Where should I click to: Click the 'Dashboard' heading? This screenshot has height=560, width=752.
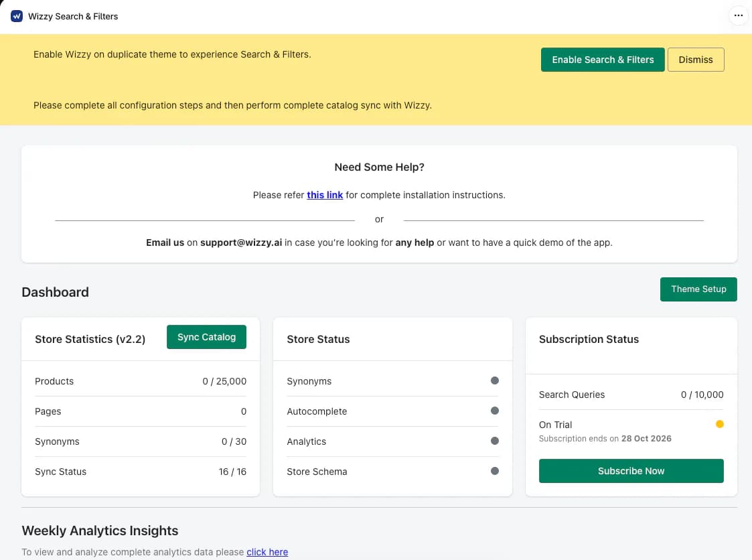[x=55, y=292]
